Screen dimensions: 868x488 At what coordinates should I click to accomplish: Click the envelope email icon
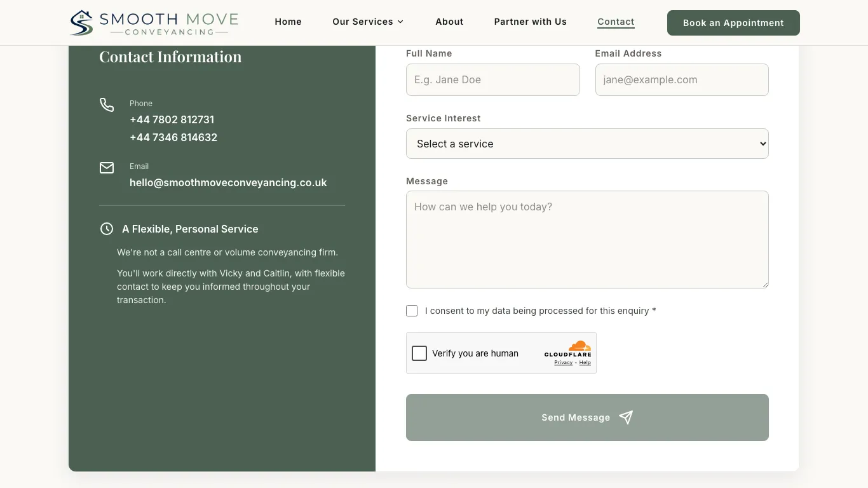tap(107, 168)
